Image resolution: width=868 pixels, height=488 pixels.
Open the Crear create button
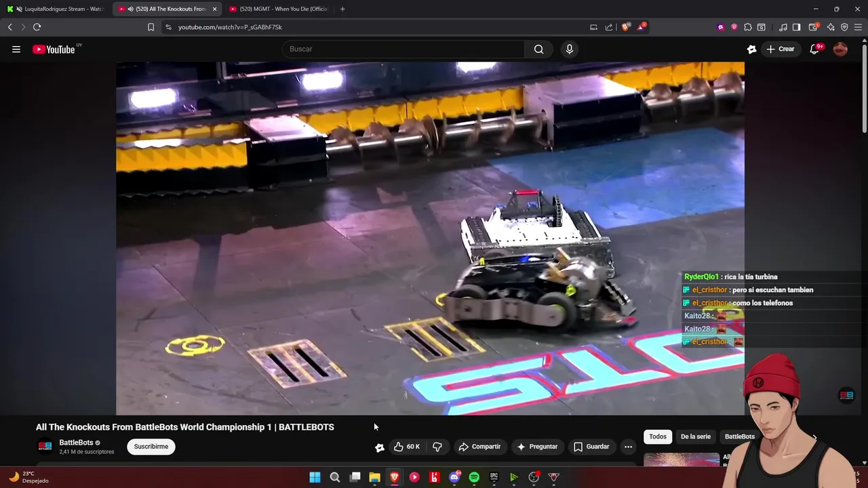pyautogui.click(x=781, y=49)
